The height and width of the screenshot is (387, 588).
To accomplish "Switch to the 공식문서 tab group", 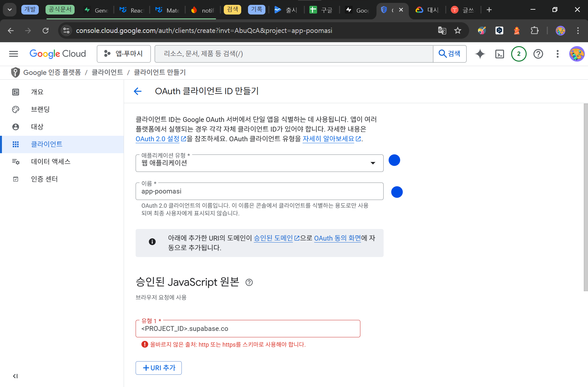I will point(60,9).
